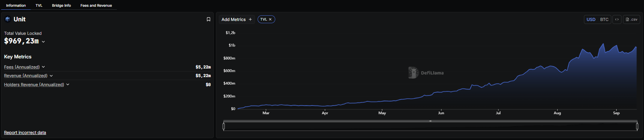Click the Aug label on chart axis
This screenshot has height=140, width=644.
(x=557, y=113)
